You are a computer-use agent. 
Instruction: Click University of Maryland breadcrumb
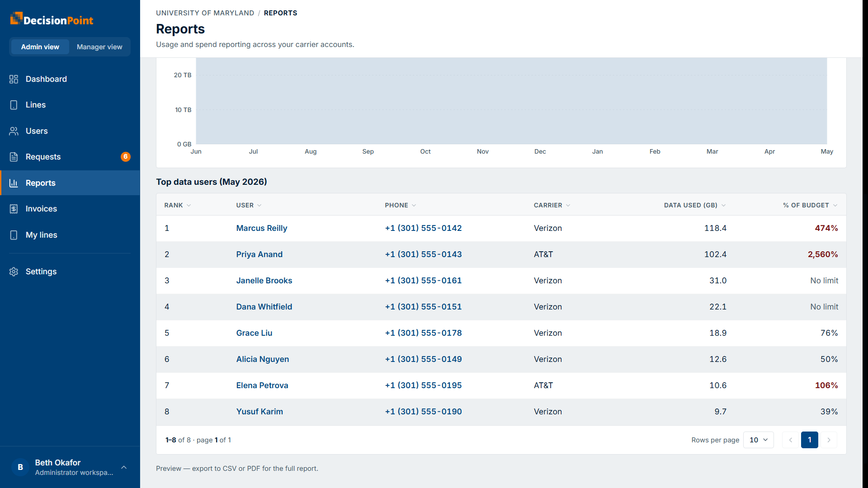tap(205, 13)
